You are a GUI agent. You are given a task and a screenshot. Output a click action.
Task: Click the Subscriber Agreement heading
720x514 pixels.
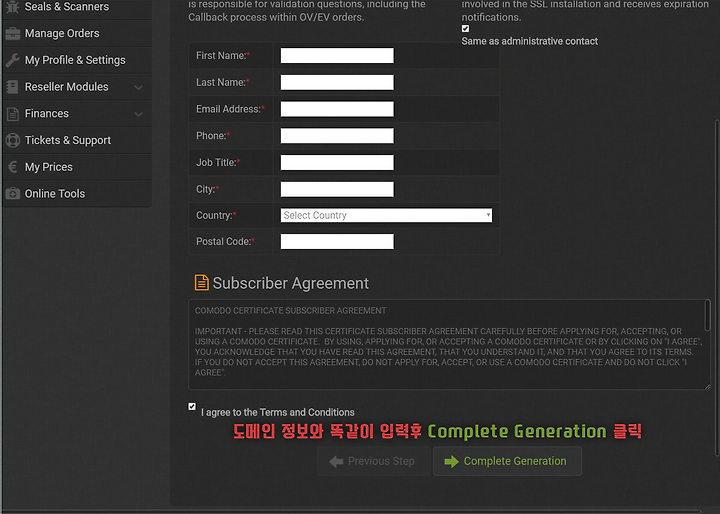(x=290, y=283)
